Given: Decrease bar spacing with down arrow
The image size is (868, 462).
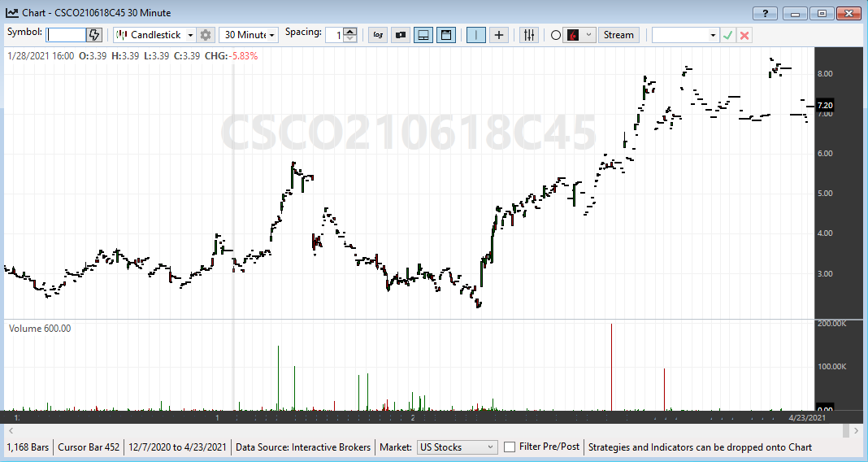Looking at the screenshot, I should coord(349,39).
